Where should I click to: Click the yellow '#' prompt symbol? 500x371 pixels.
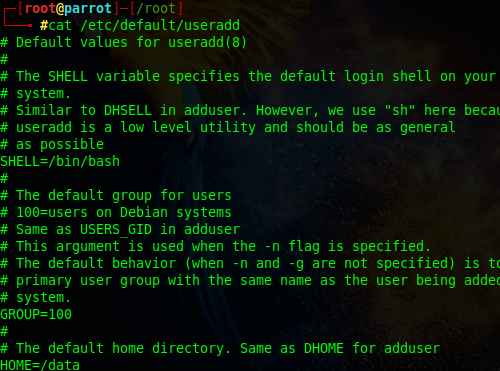click(44, 26)
